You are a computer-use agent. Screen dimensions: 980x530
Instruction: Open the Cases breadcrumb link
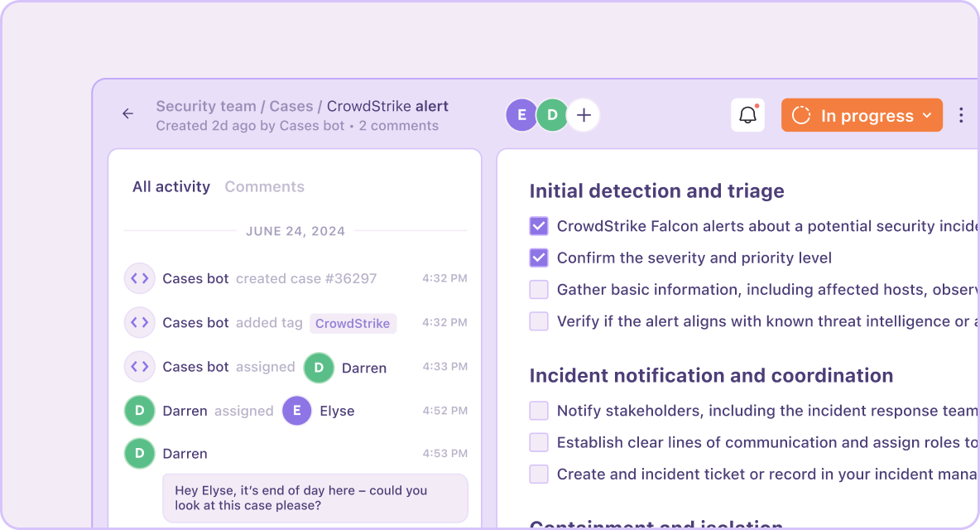tap(291, 106)
